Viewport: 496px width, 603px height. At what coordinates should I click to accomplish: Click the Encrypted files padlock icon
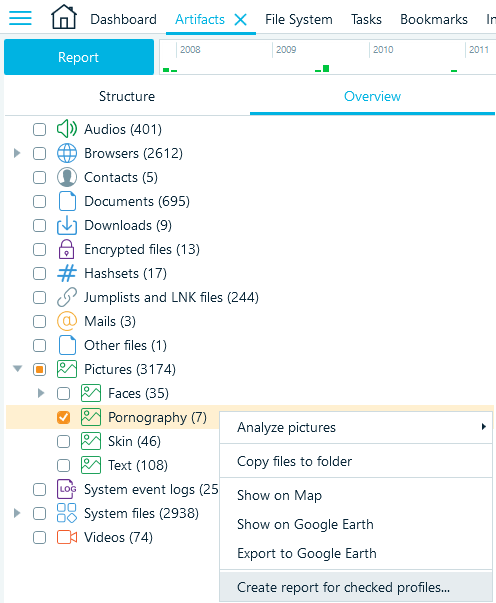pos(67,249)
